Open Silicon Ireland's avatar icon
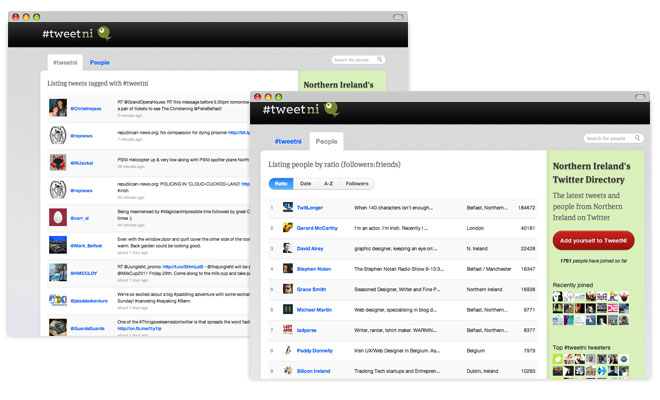The height and width of the screenshot is (400, 660). coord(288,371)
